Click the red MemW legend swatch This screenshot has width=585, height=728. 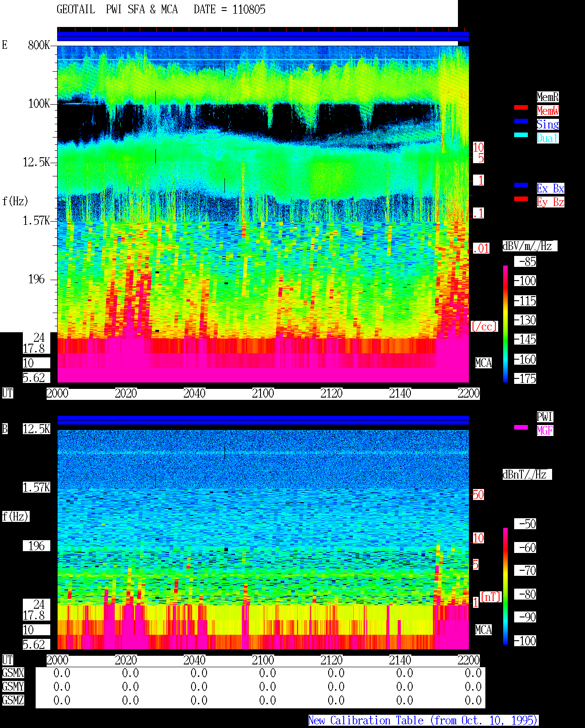(x=521, y=107)
